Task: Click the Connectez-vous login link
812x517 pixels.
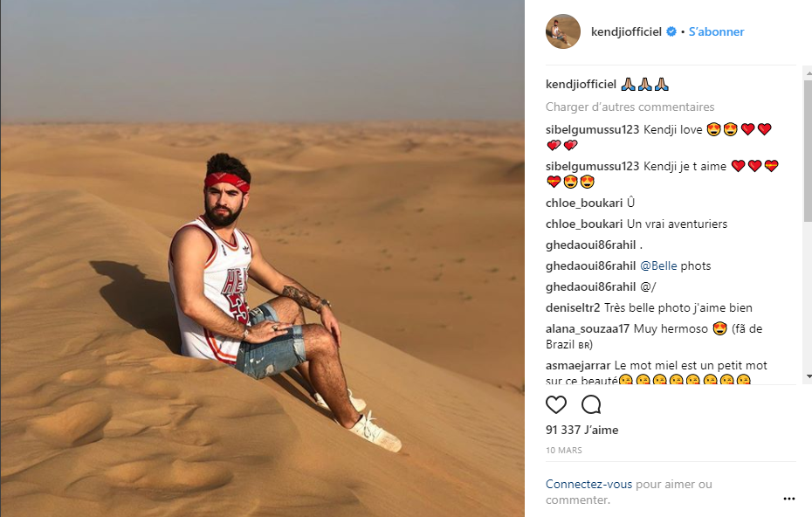Action: pos(588,485)
